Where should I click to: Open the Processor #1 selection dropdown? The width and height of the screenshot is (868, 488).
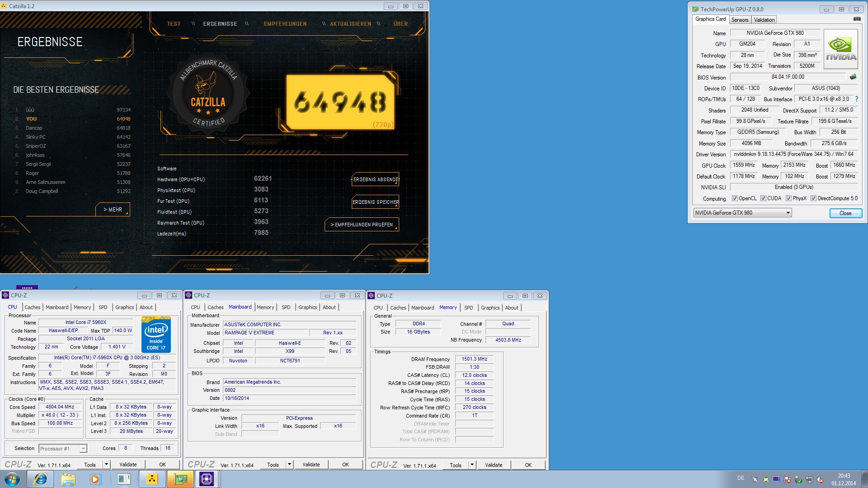62,449
